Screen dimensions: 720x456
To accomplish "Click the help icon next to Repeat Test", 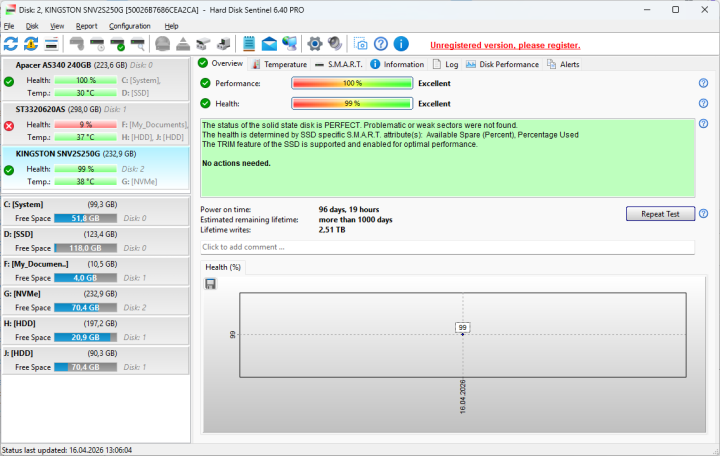I will pyautogui.click(x=703, y=214).
